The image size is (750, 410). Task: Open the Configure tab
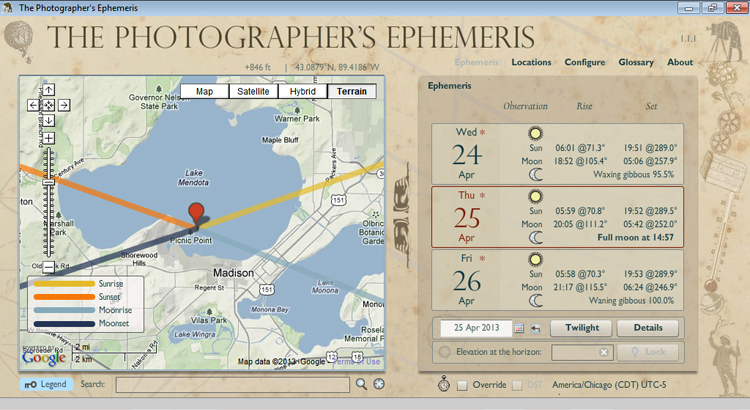585,62
